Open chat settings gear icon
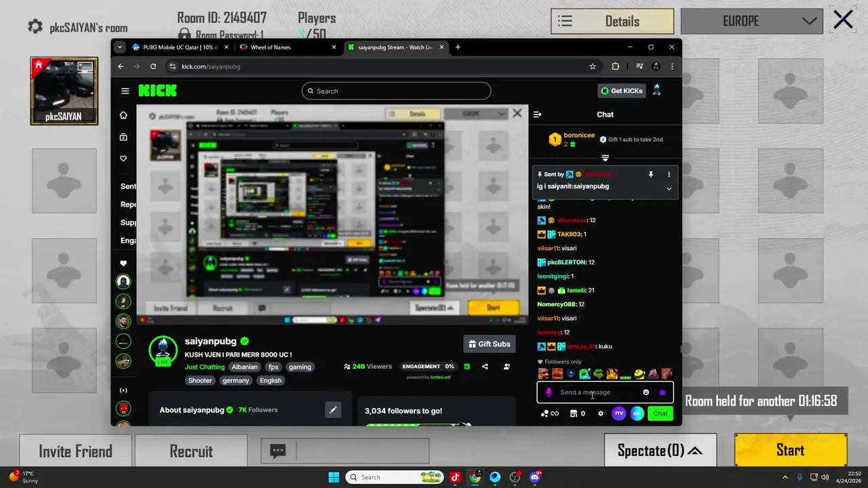Image resolution: width=868 pixels, height=488 pixels. [x=601, y=413]
